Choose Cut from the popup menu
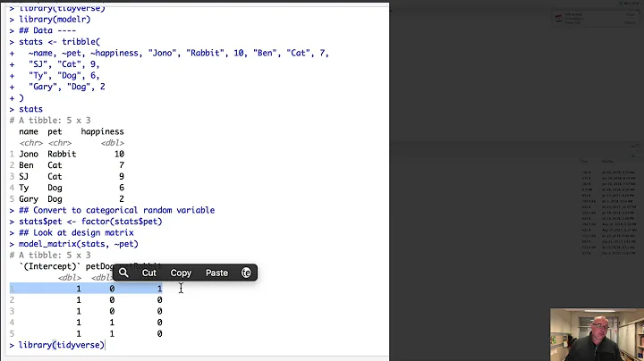This screenshot has width=644, height=361. [x=149, y=273]
